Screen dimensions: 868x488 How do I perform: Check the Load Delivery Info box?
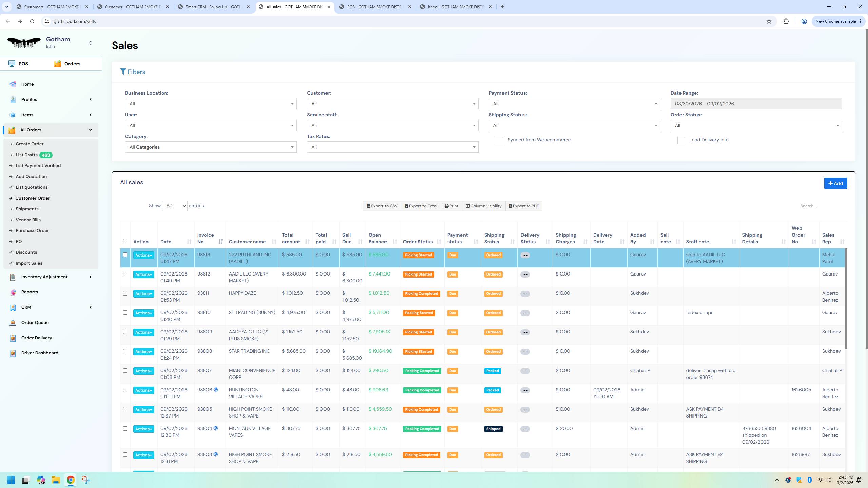tap(681, 140)
